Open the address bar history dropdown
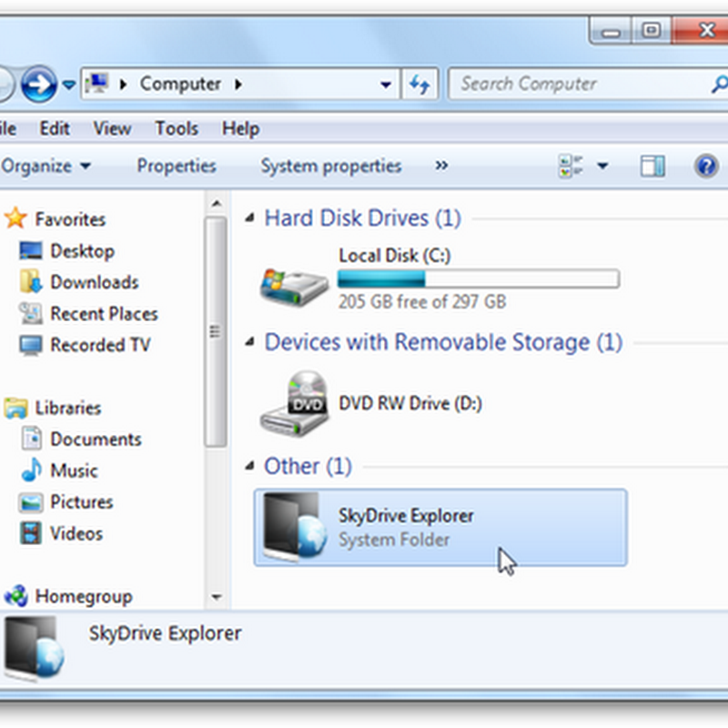The image size is (728, 728). point(385,85)
